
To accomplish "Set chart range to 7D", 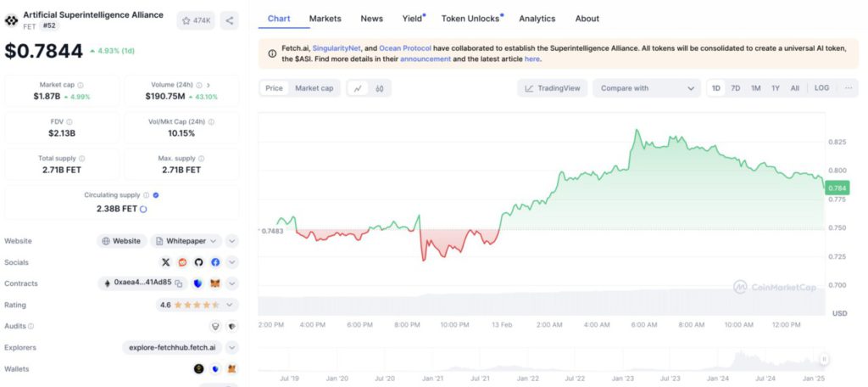I will click(x=735, y=88).
